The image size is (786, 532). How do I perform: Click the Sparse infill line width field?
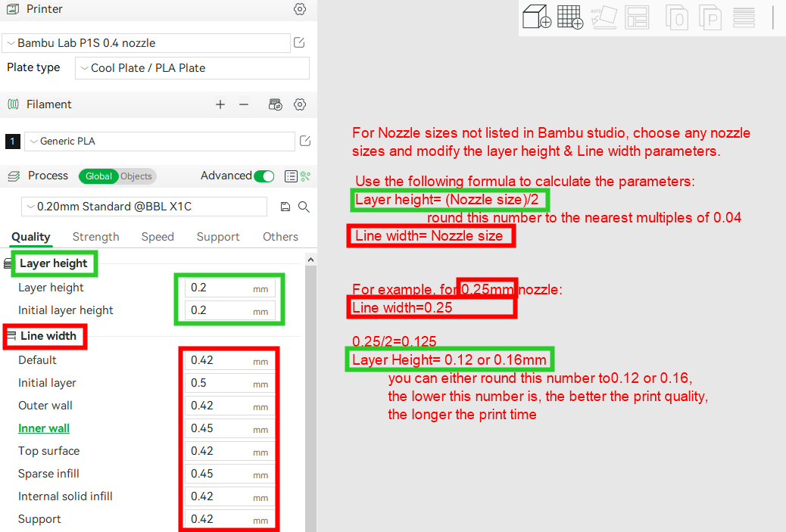(220, 474)
